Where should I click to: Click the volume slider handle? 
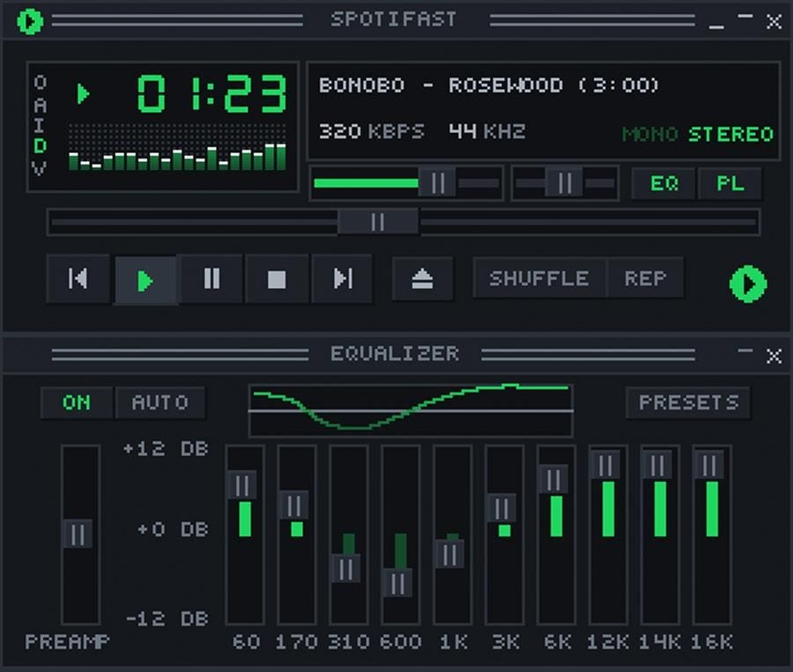(x=438, y=182)
